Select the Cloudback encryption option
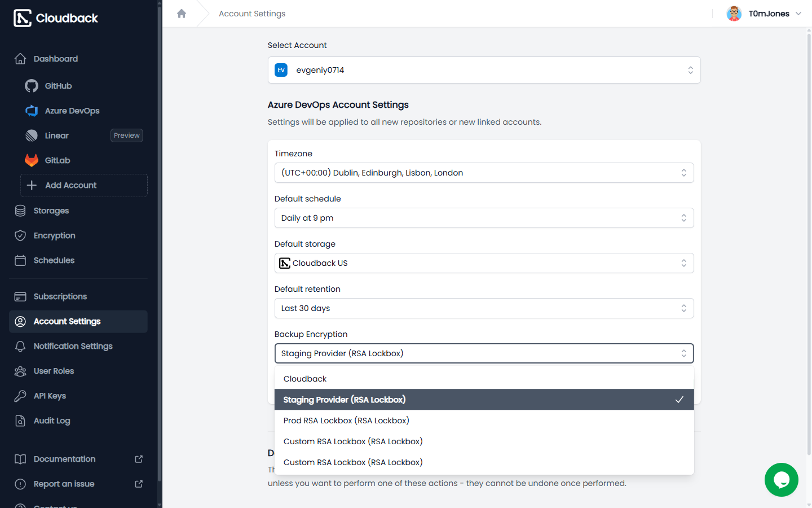812x508 pixels. [484, 379]
